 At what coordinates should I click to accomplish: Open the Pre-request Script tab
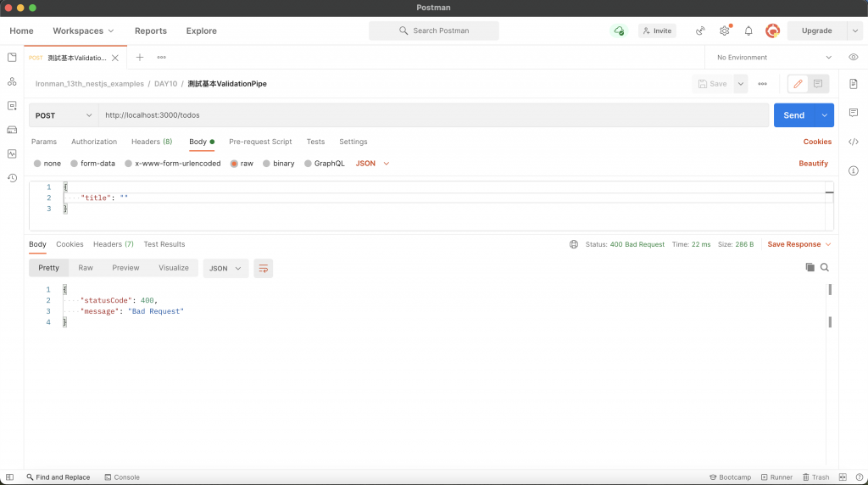tap(260, 142)
